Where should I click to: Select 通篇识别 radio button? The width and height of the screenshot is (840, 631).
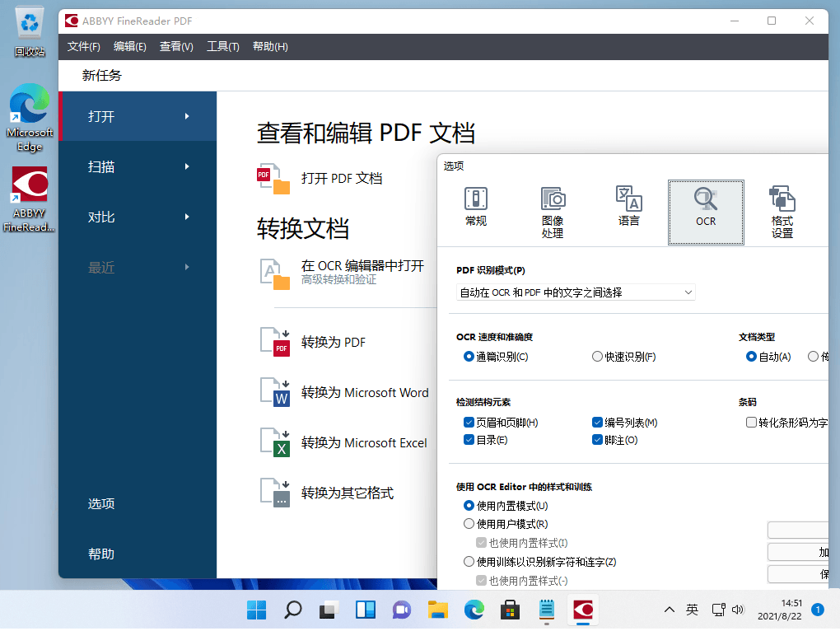[469, 357]
